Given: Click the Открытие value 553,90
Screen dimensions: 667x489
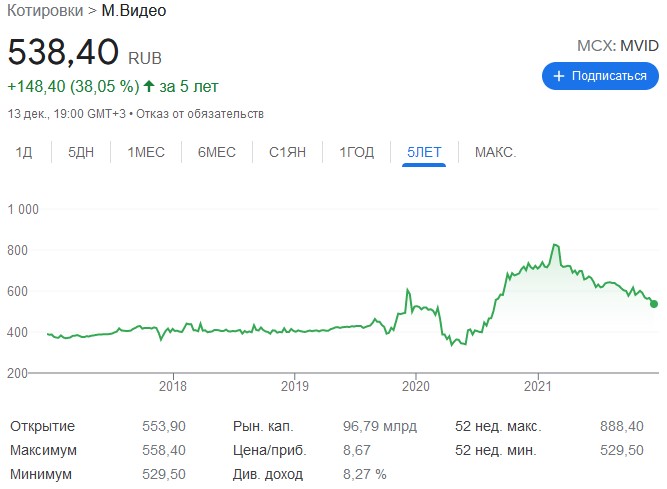Looking at the screenshot, I should (x=164, y=426).
